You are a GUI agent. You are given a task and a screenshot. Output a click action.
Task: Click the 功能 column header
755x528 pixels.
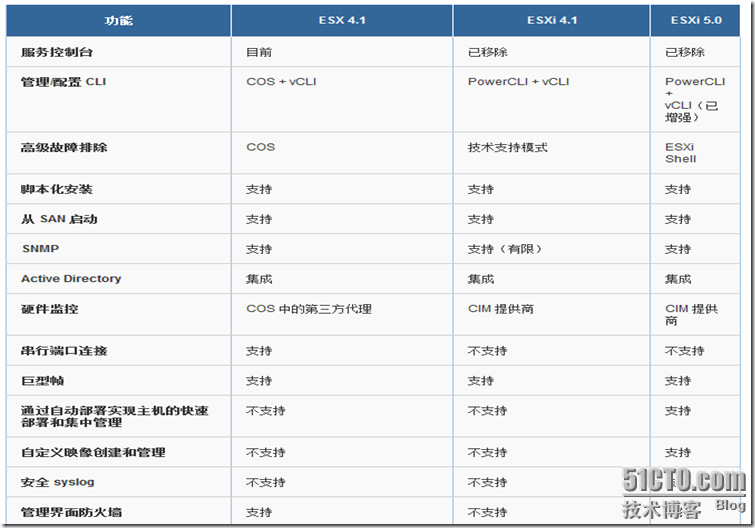(x=118, y=21)
